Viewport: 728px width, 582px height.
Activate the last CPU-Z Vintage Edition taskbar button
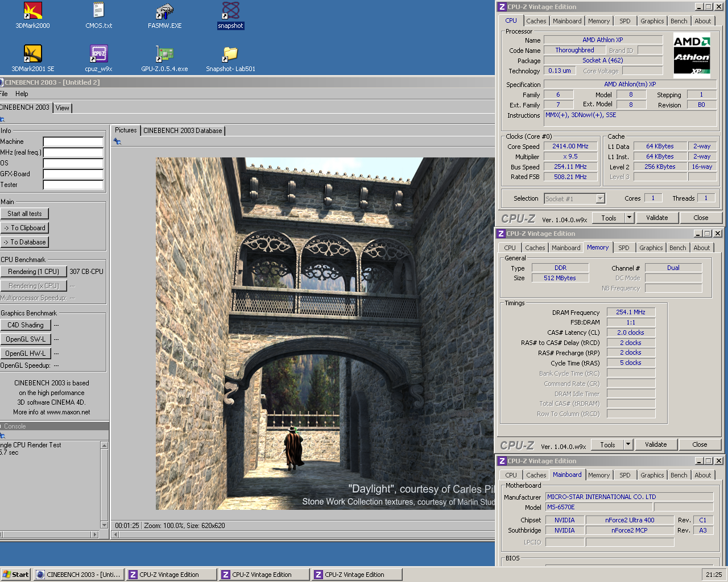coord(357,575)
